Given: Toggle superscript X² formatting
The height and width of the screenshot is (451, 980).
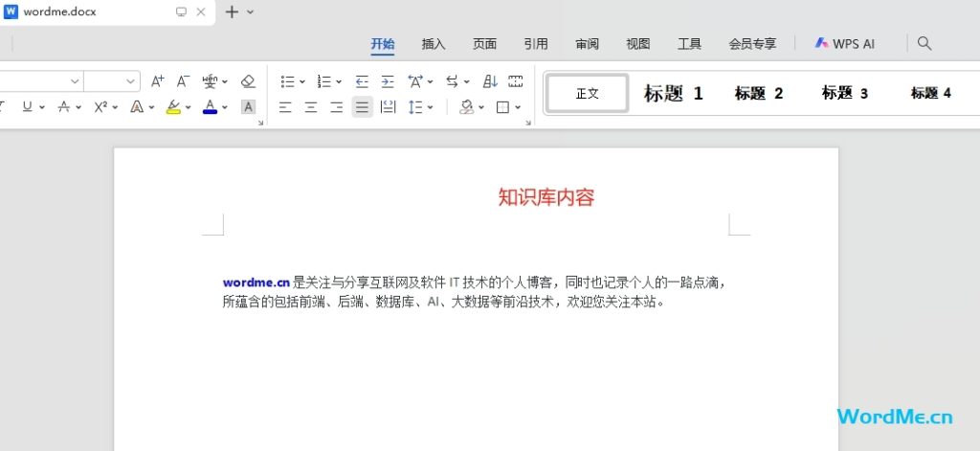Looking at the screenshot, I should point(101,107).
